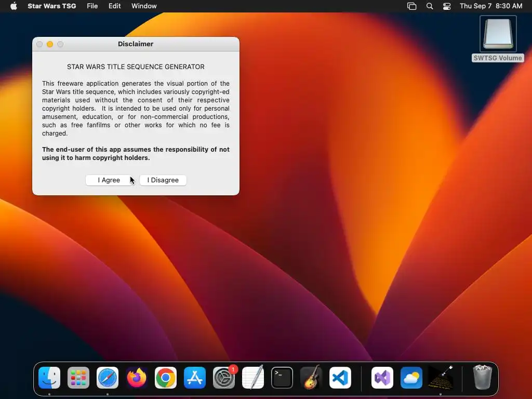This screenshot has height=399, width=532.
Task: Click Star Wars TSG app icon in Dock
Action: [x=441, y=378]
